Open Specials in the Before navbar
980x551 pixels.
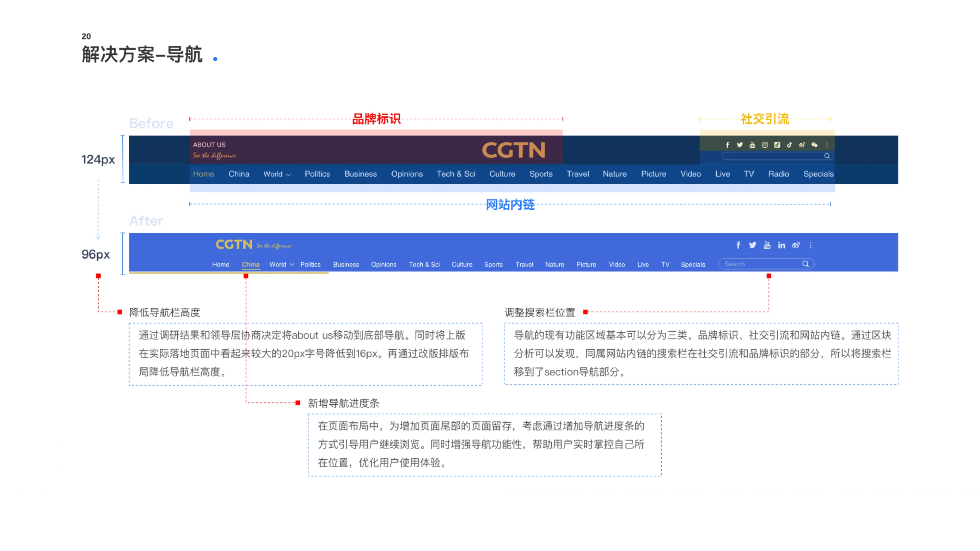click(x=818, y=174)
